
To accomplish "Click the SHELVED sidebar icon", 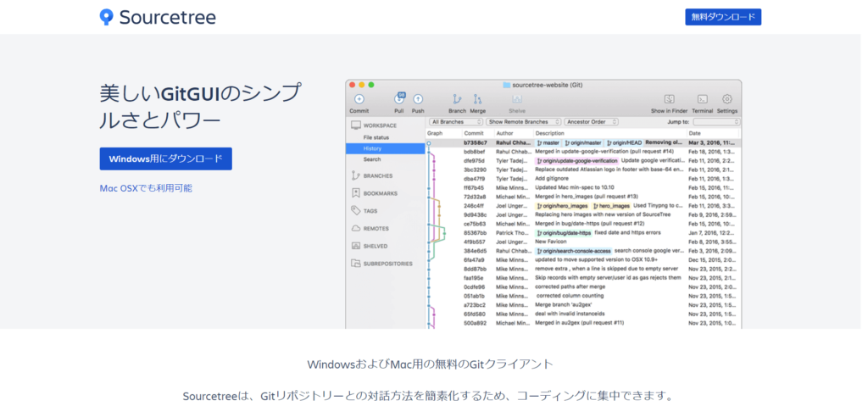I will [x=355, y=246].
